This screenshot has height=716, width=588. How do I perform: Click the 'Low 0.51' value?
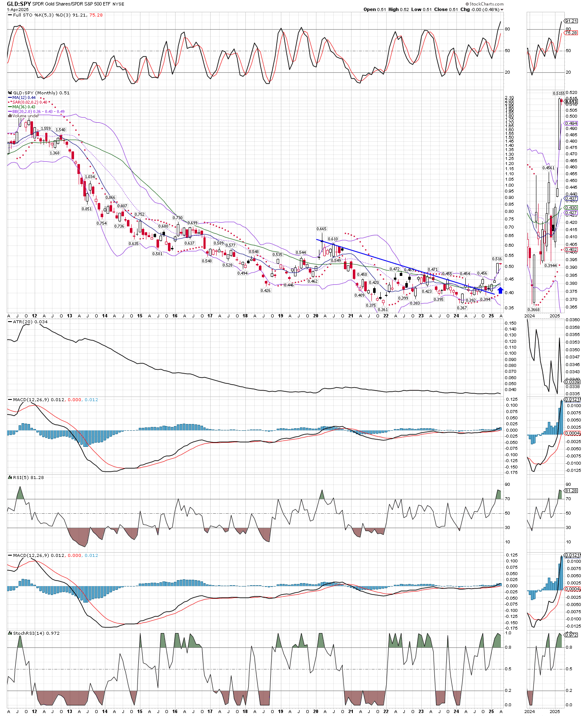(x=421, y=9)
